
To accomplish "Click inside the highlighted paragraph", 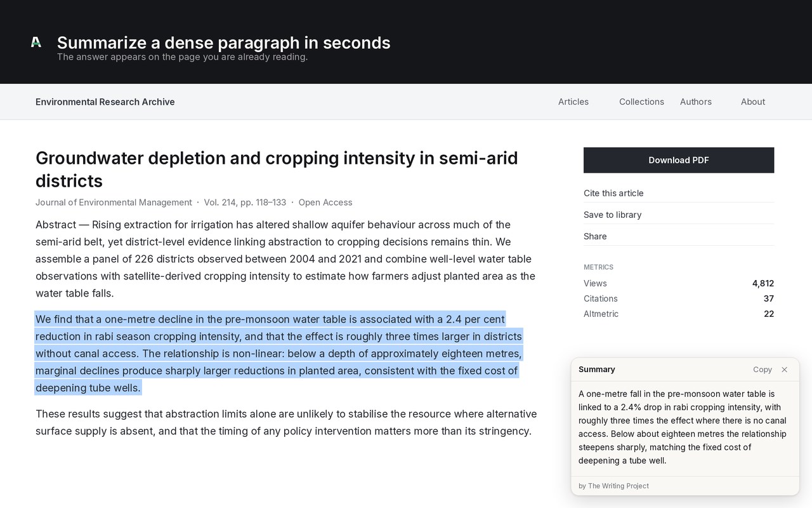I will (279, 353).
